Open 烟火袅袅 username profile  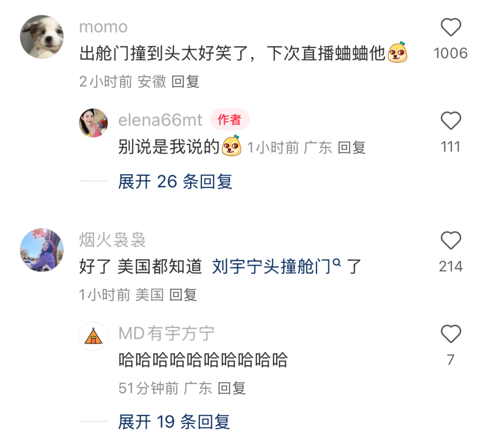pos(112,240)
